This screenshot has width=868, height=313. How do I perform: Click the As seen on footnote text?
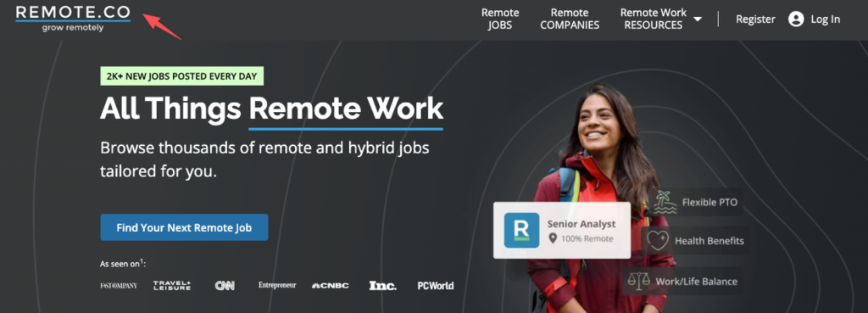123,264
